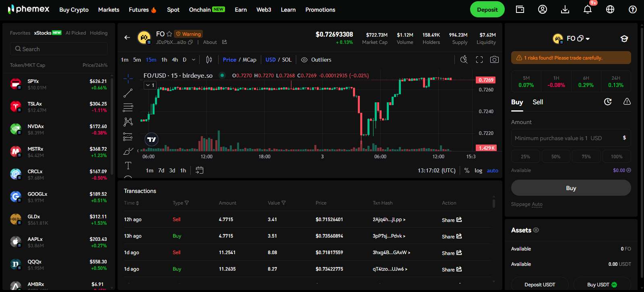This screenshot has height=292, width=644.
Task: Select the Fibonacci retracement tool
Action: click(128, 108)
